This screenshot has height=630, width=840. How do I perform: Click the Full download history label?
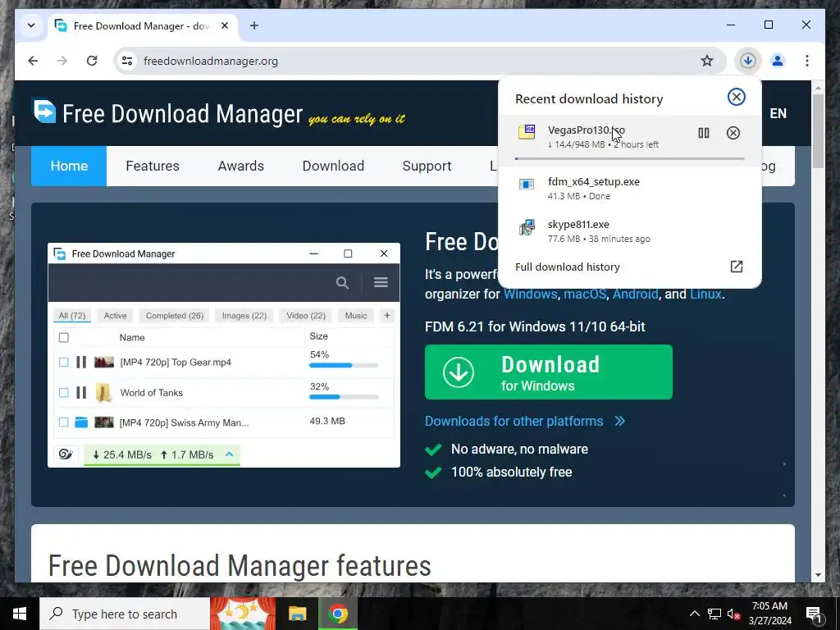pyautogui.click(x=568, y=267)
